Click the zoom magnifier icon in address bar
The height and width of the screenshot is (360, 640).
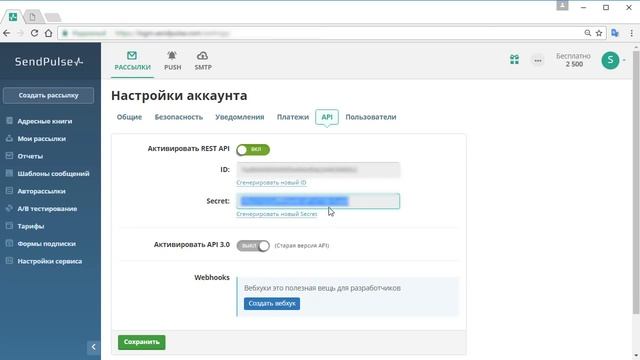(587, 33)
